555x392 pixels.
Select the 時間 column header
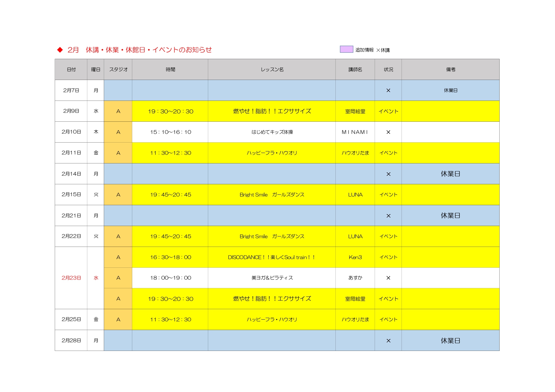170,70
